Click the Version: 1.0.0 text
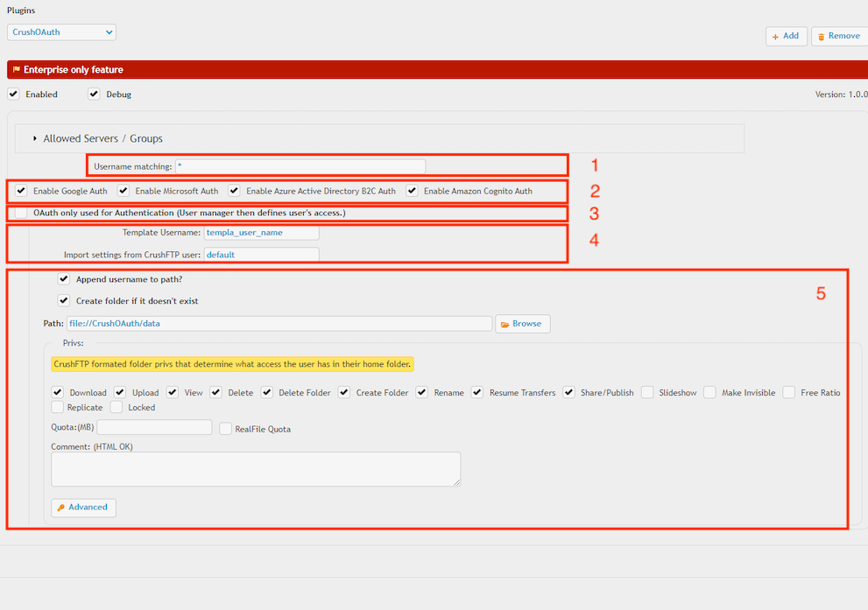This screenshot has width=868, height=610. coord(841,95)
